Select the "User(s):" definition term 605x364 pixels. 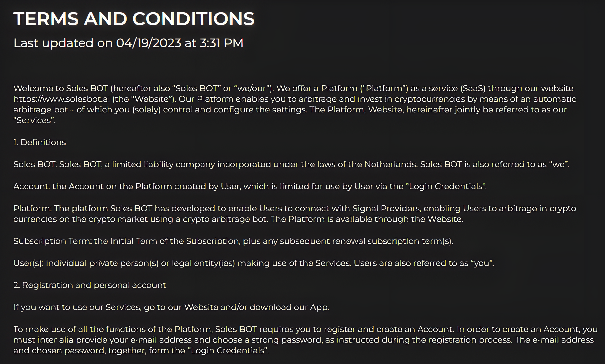tap(29, 263)
